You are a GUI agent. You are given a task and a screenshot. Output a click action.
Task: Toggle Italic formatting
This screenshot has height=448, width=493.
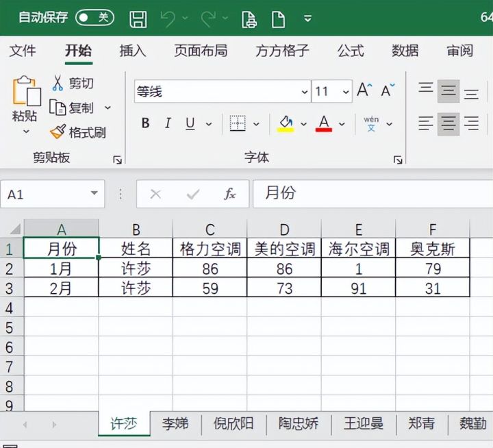[x=168, y=123]
